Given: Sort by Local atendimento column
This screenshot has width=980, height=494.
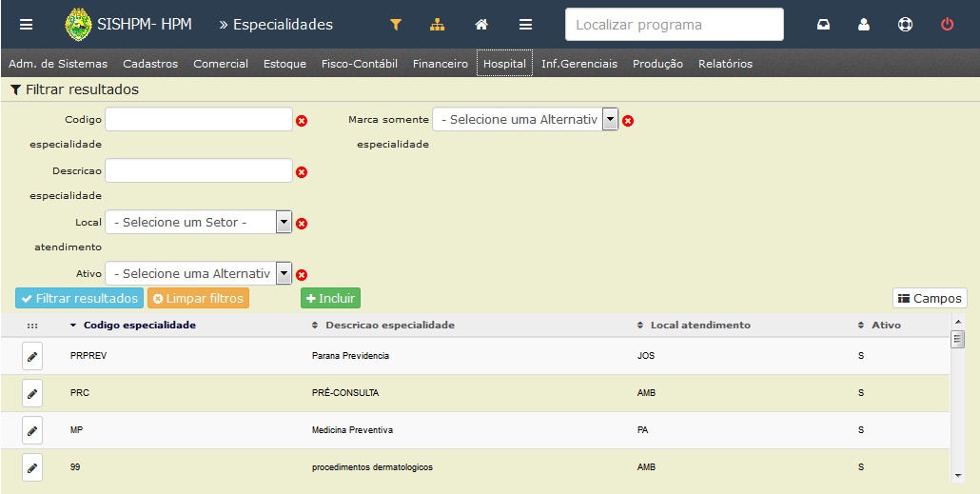Looking at the screenshot, I should click(694, 326).
